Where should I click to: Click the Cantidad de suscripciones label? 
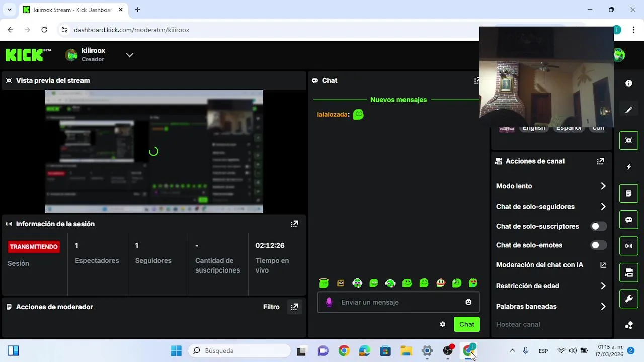(x=217, y=265)
